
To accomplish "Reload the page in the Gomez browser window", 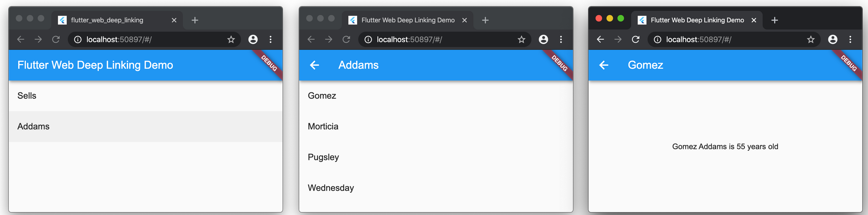I will pyautogui.click(x=635, y=39).
